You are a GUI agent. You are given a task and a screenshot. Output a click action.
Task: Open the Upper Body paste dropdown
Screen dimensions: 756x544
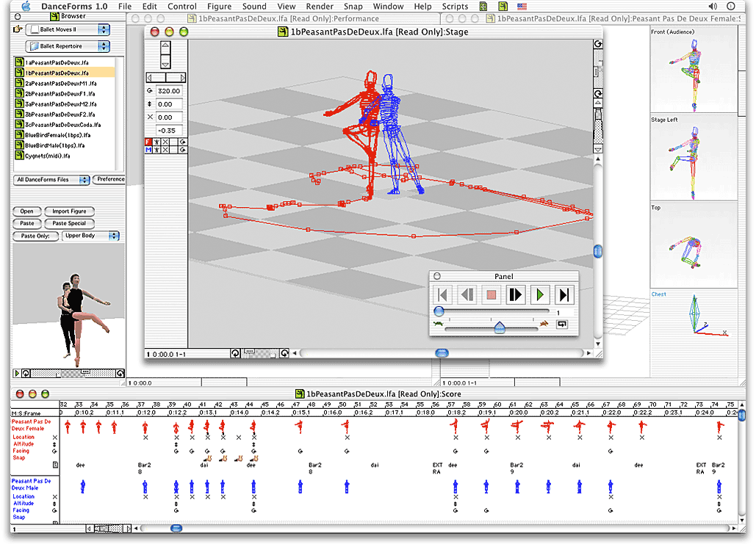pyautogui.click(x=91, y=235)
